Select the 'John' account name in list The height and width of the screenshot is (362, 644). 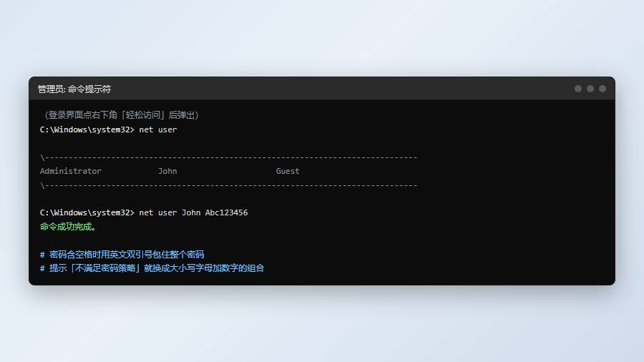pos(167,171)
